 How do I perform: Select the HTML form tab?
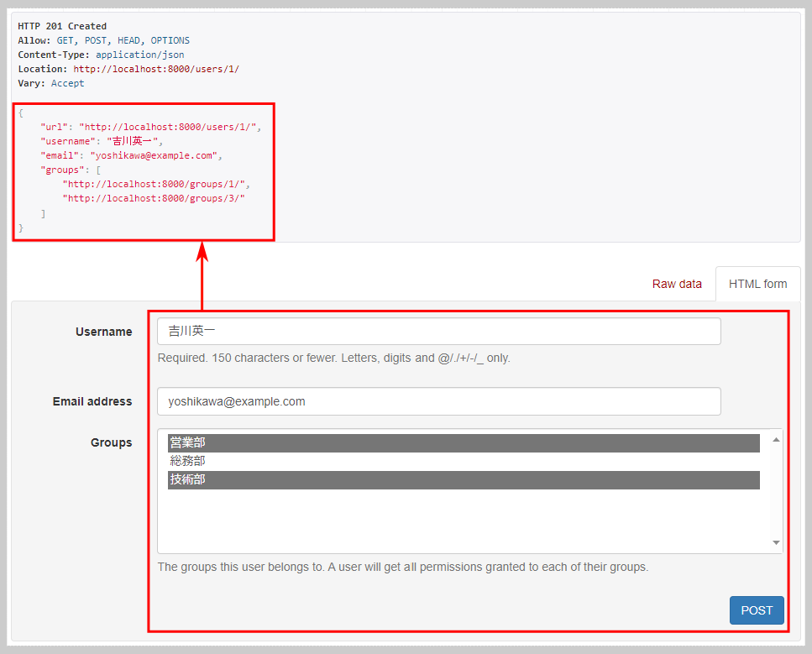coord(757,284)
